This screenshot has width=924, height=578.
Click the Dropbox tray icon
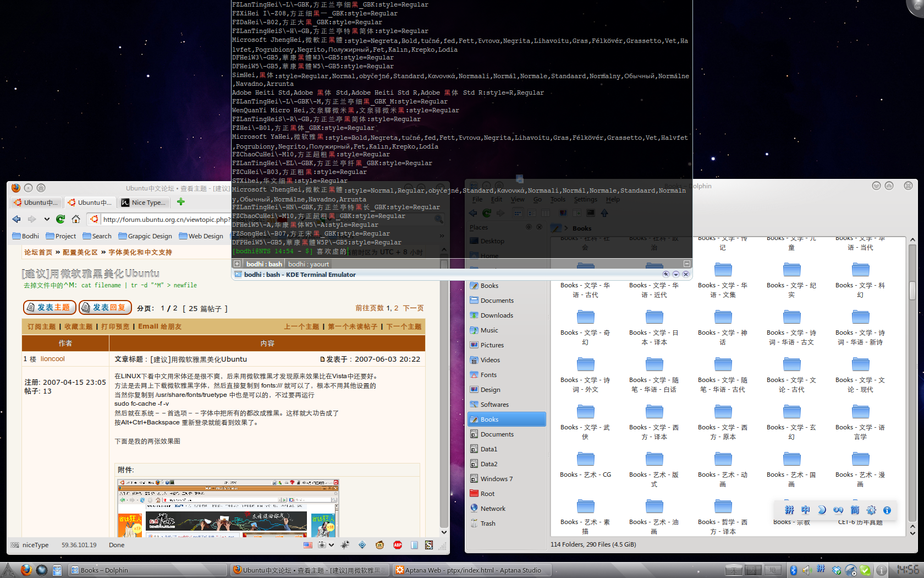[x=837, y=570]
